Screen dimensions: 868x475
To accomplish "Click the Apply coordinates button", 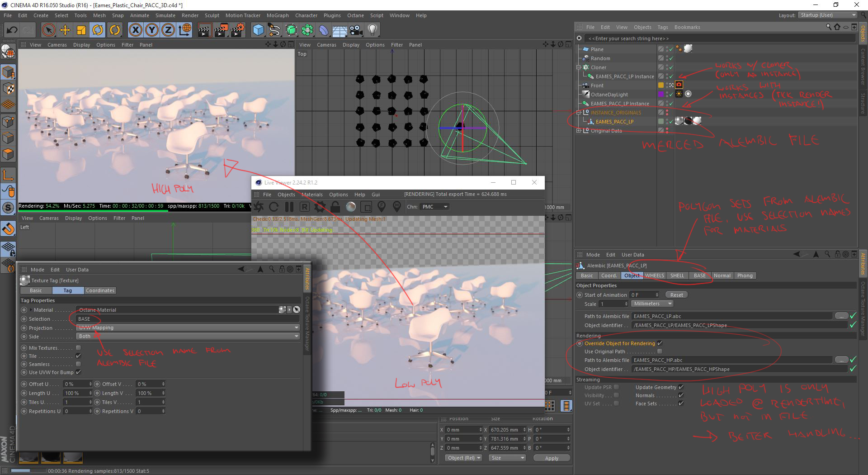I will (x=552, y=458).
